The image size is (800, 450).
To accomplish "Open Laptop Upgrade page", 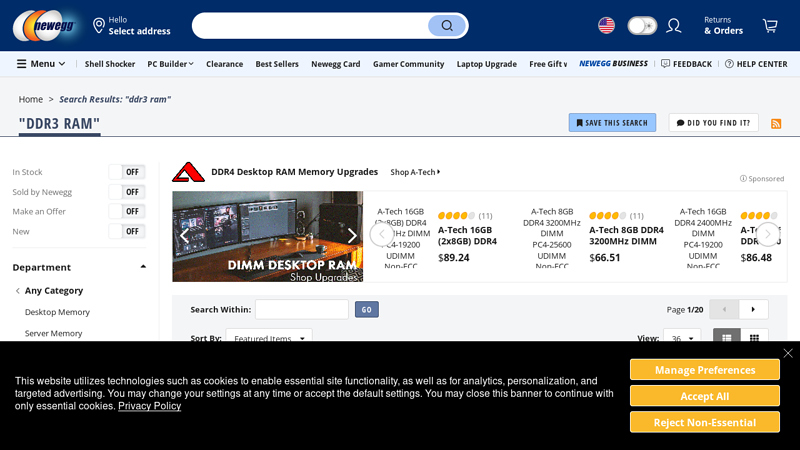I will pyautogui.click(x=486, y=64).
